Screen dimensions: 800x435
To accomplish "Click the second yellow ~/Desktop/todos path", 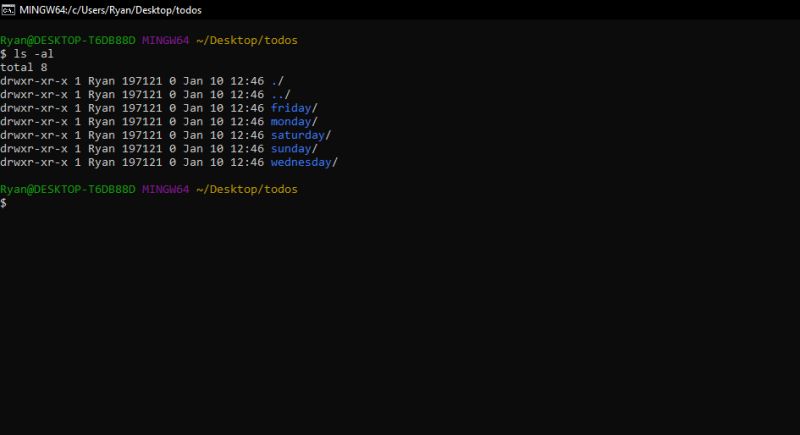I will tap(247, 189).
